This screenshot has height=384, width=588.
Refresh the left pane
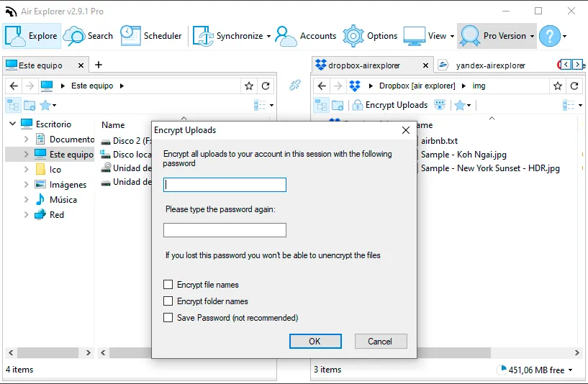(x=266, y=86)
